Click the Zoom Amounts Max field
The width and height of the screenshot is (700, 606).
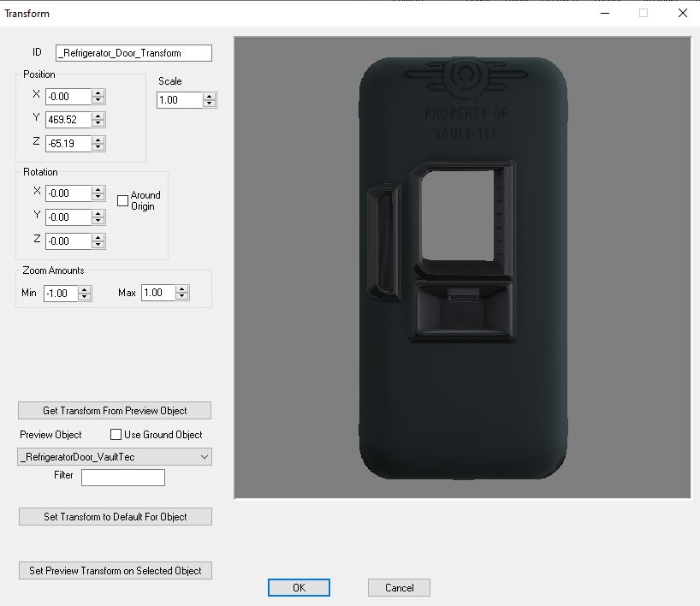[158, 293]
